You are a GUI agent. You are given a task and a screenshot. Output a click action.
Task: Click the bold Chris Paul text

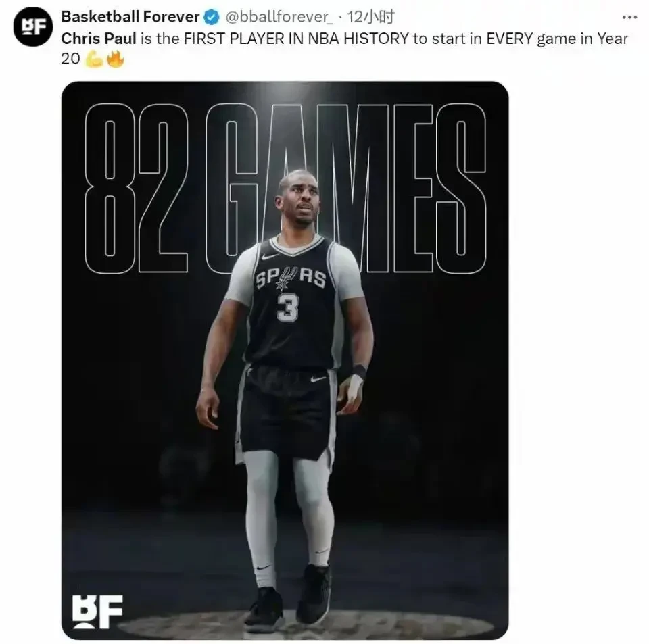99,39
